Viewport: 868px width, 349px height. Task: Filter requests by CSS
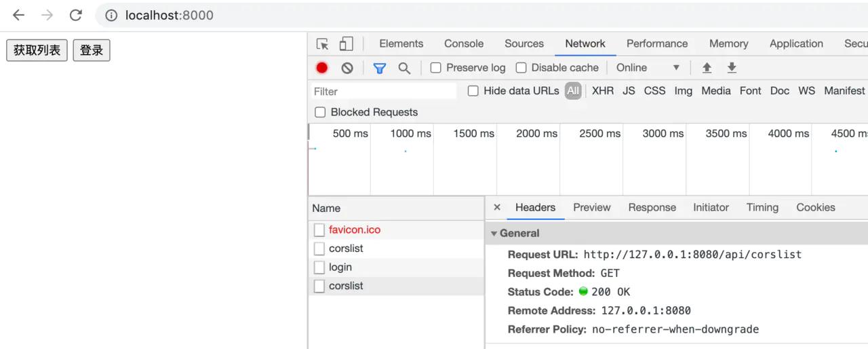pyautogui.click(x=655, y=91)
